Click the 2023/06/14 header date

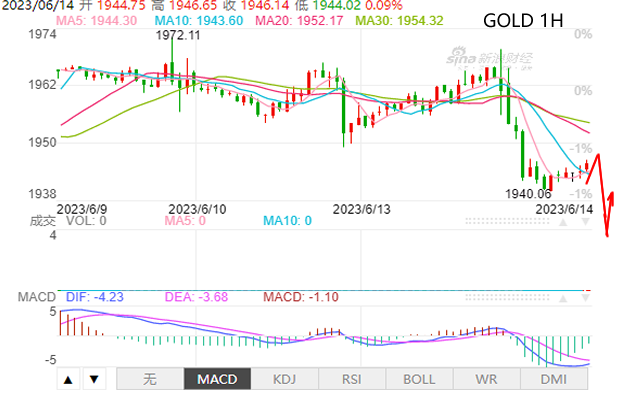pos(38,5)
